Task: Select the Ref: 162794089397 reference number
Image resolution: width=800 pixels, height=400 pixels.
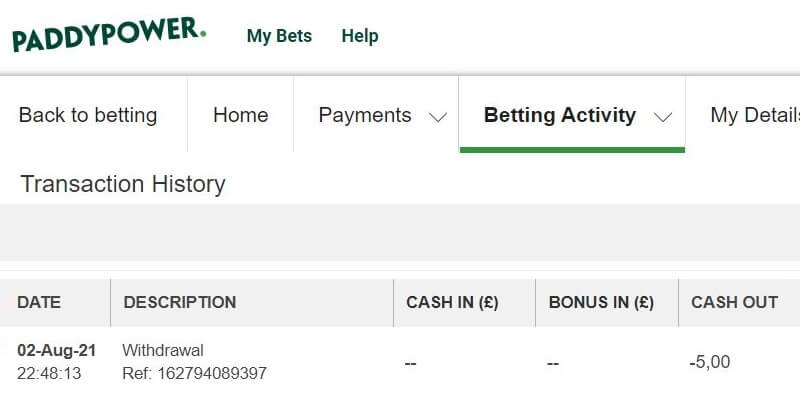Action: click(194, 373)
